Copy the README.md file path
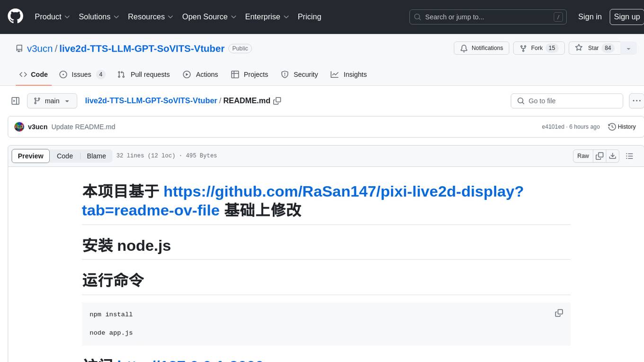 pos(277,101)
